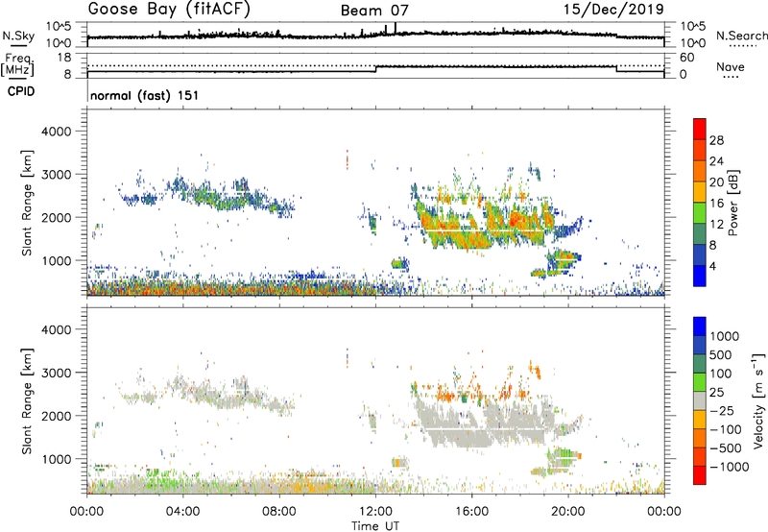Click the frequency step-up at 12:00

coord(375,68)
